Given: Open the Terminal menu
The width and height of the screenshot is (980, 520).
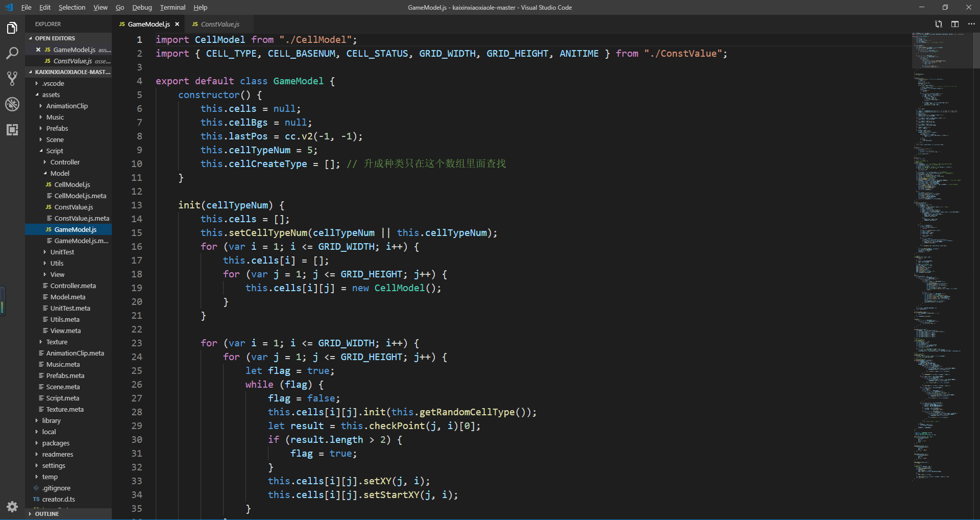Looking at the screenshot, I should coord(173,7).
